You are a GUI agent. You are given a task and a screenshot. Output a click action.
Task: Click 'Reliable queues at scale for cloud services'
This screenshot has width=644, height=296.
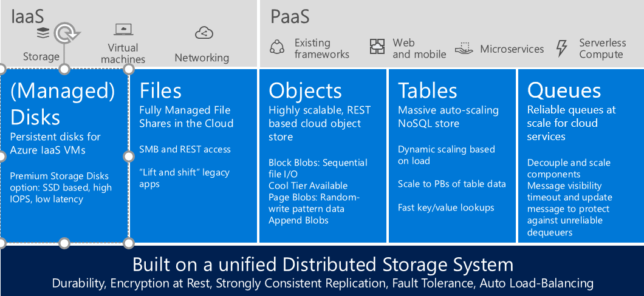(571, 123)
